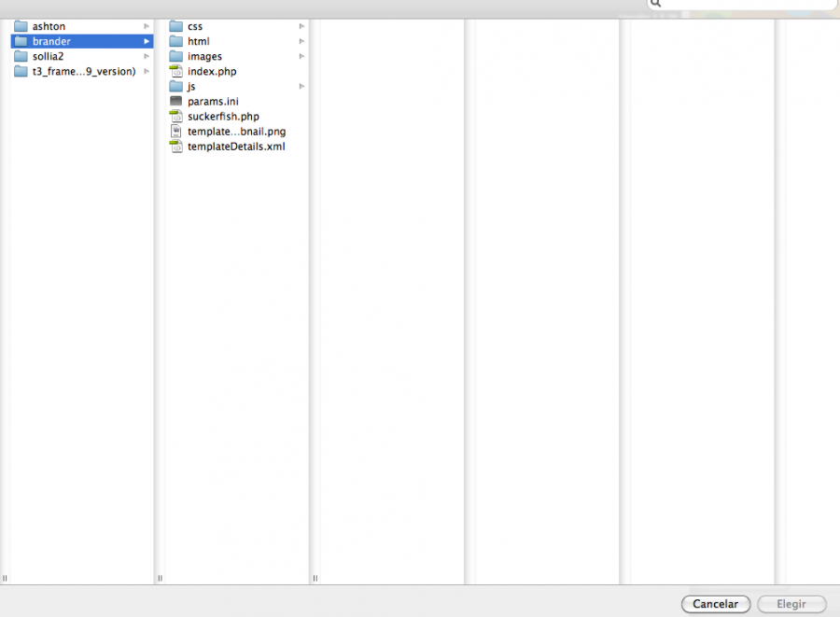Click the third column resize handle
The height and width of the screenshot is (617, 840).
315,578
